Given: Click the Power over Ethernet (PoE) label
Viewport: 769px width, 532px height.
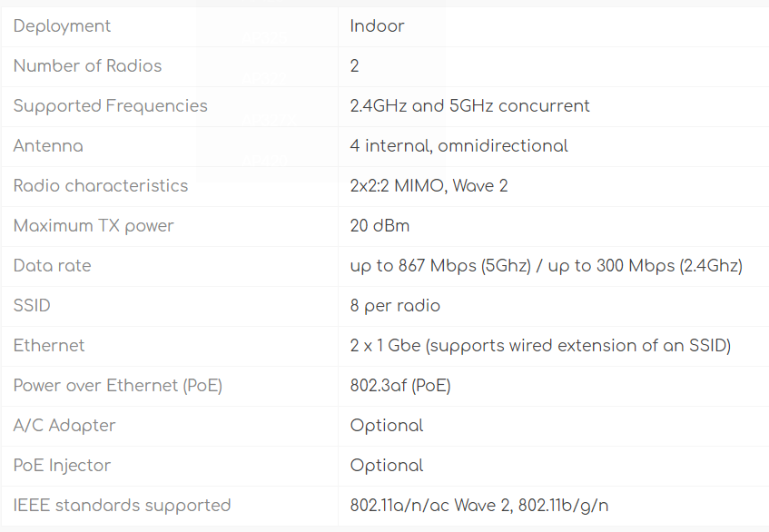Looking at the screenshot, I should click(x=118, y=386).
